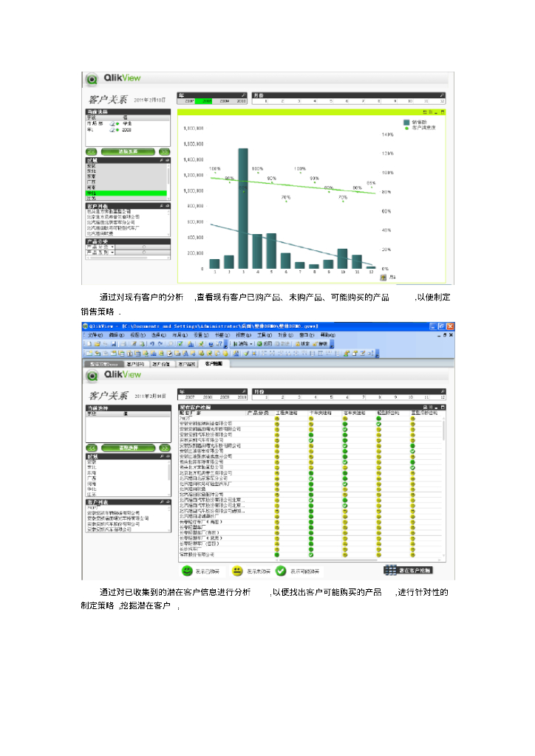Viewport: 535px width, 756px height.
Task: Open the dropdown arrow next to 清除
Action: [x=251, y=344]
